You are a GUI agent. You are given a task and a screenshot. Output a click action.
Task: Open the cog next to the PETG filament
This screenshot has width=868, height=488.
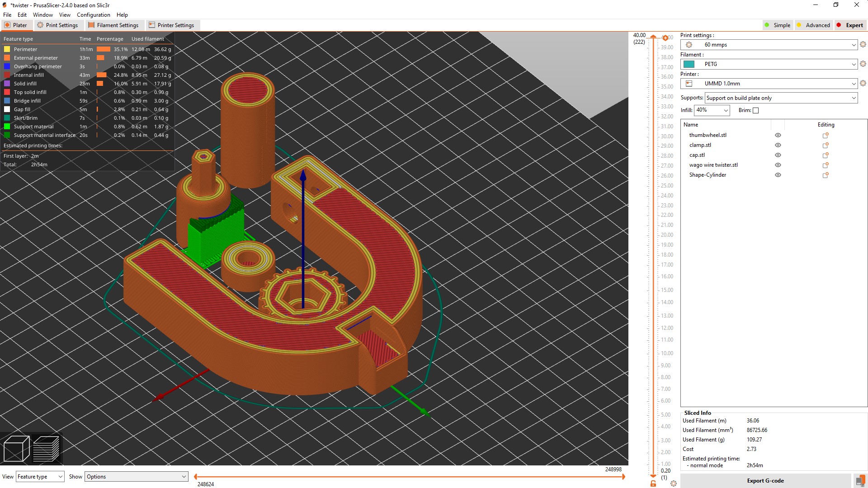click(x=863, y=64)
